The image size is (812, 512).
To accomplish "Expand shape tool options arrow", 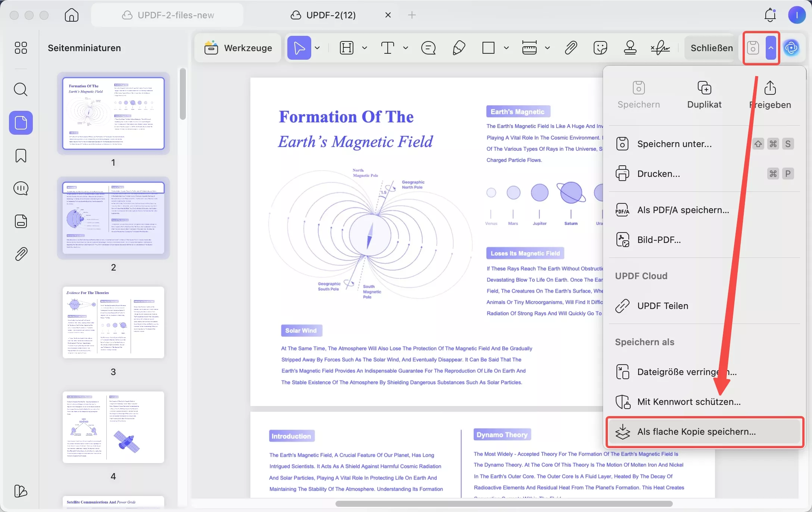I will coord(506,48).
